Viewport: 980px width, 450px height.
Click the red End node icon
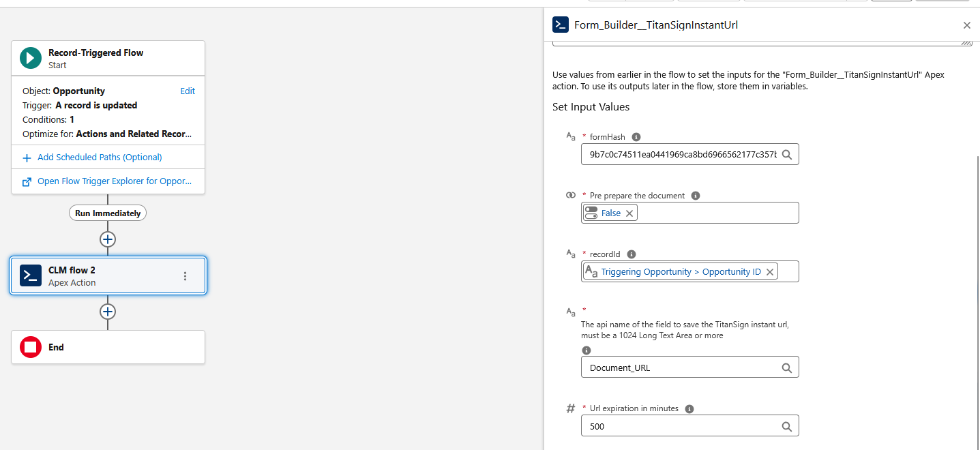[30, 347]
